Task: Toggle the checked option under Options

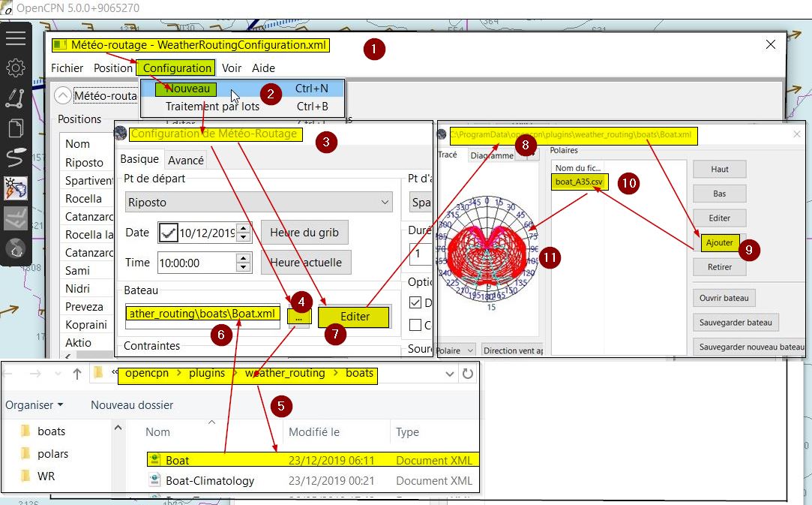Action: click(415, 302)
